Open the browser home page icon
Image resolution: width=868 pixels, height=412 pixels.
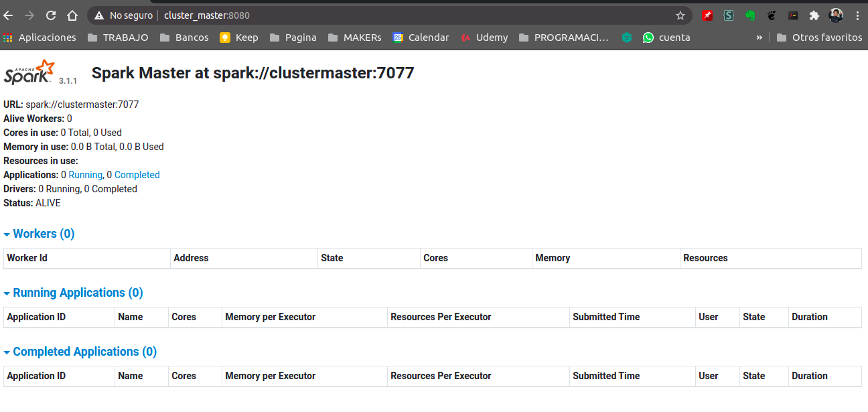[x=72, y=15]
